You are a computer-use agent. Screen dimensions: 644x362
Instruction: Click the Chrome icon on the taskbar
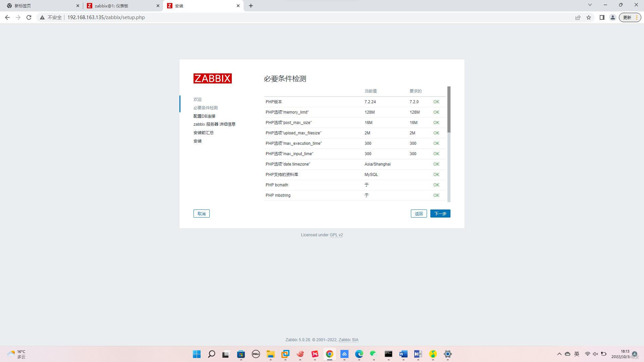click(x=329, y=354)
